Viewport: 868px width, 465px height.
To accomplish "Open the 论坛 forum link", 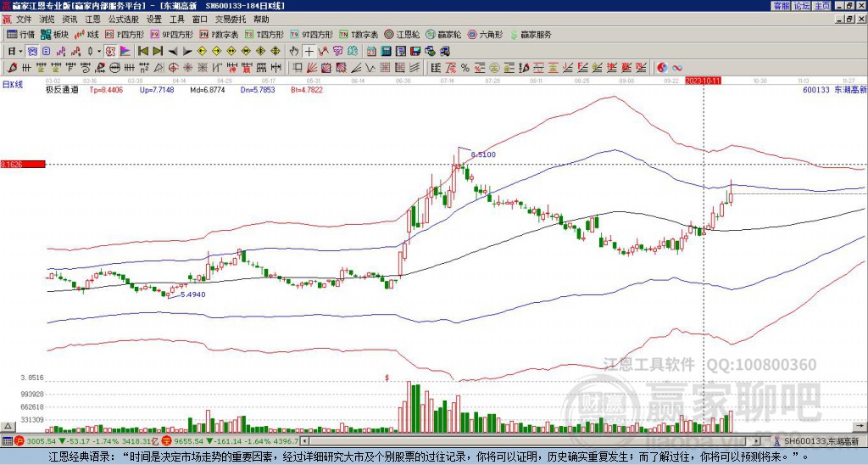I will pyautogui.click(x=801, y=6).
